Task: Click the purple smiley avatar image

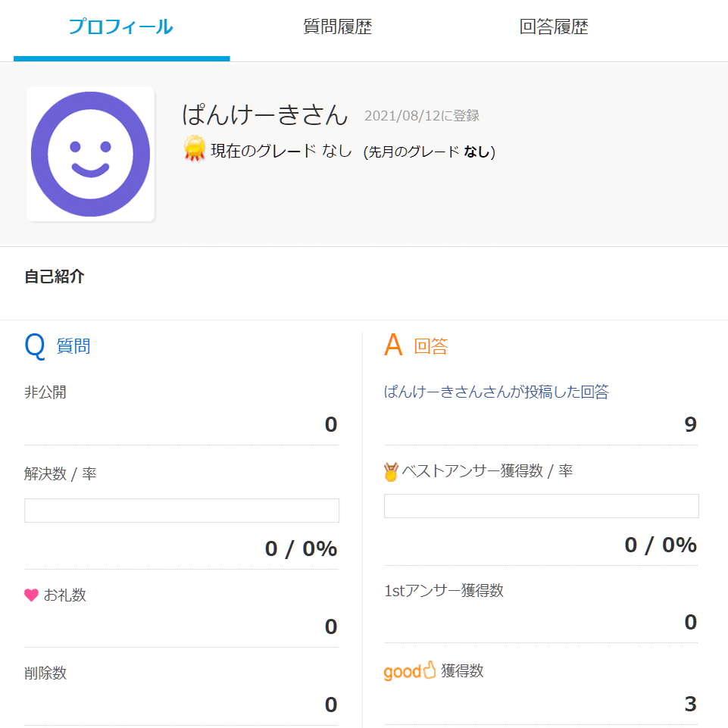Action: click(x=91, y=155)
